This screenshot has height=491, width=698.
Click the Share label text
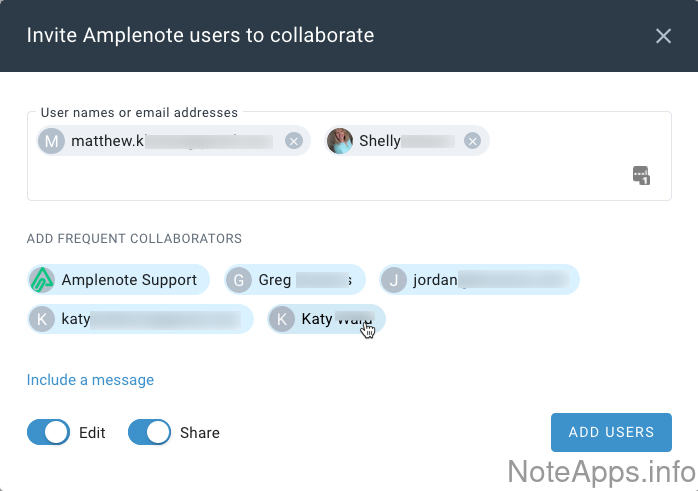point(200,433)
